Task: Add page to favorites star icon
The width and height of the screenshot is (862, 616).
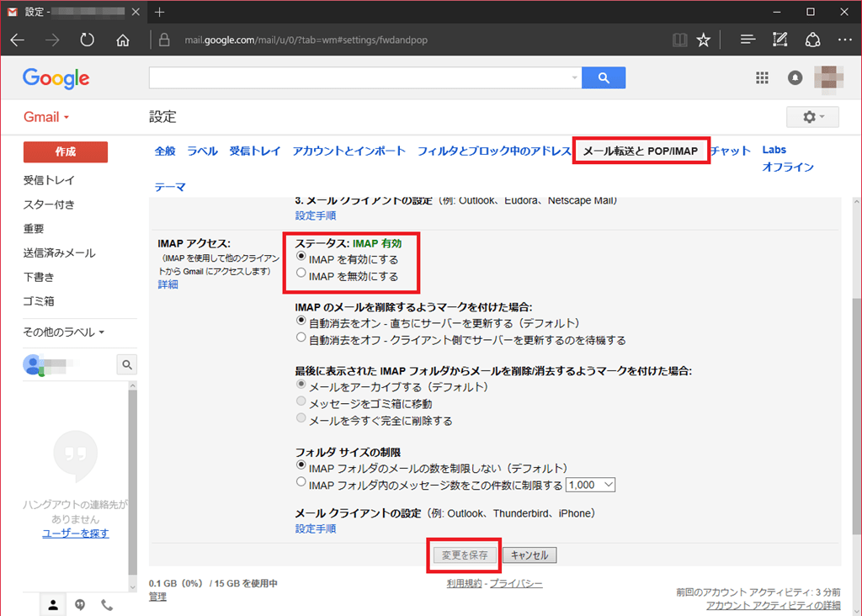Action: coord(703,40)
